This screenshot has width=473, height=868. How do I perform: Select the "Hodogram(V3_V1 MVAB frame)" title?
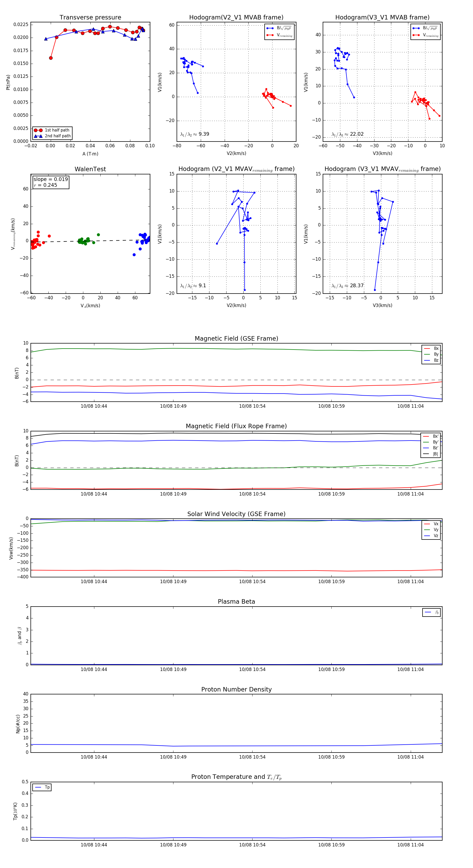382,18
